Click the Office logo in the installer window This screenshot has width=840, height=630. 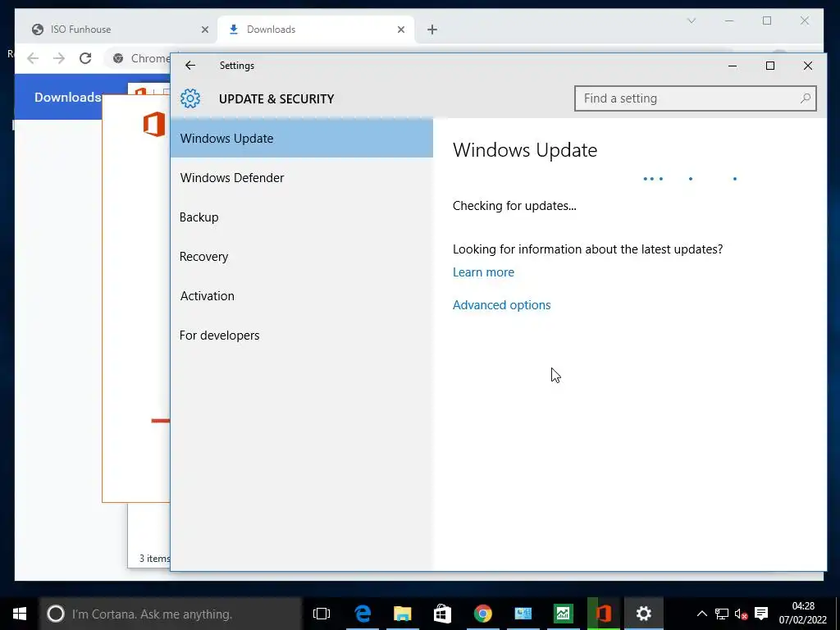tap(154, 125)
